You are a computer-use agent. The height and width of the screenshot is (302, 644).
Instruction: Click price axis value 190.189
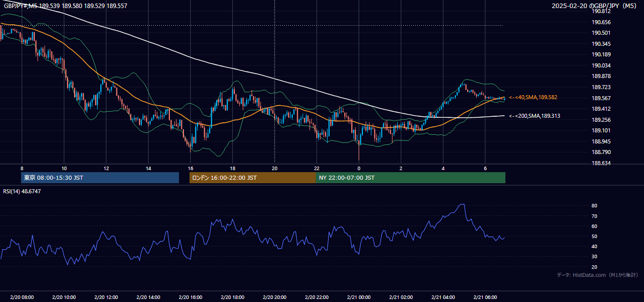(x=601, y=54)
